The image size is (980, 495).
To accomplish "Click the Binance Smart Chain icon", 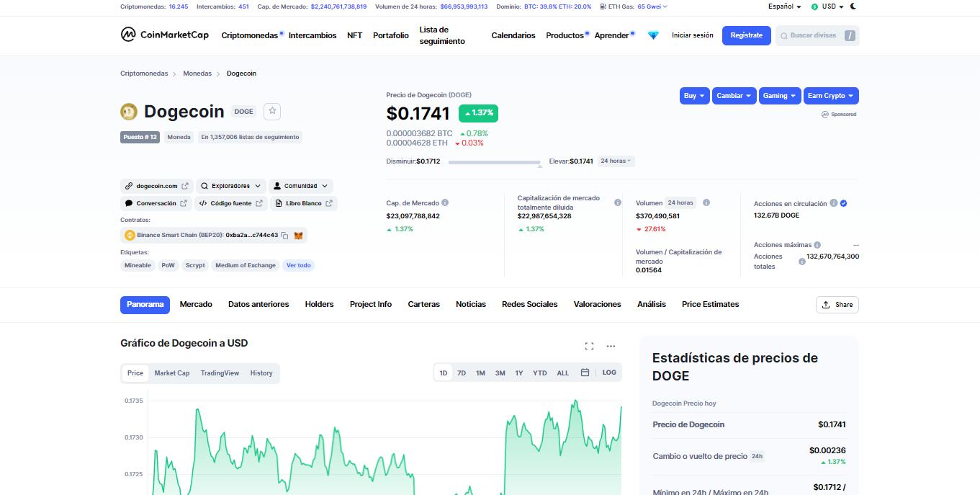I will [x=130, y=235].
